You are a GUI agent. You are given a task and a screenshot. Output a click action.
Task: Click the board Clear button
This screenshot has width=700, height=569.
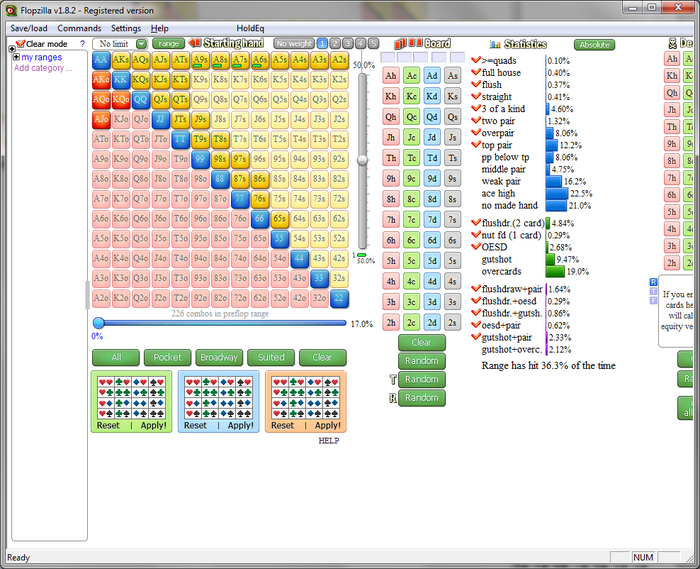pyautogui.click(x=421, y=342)
